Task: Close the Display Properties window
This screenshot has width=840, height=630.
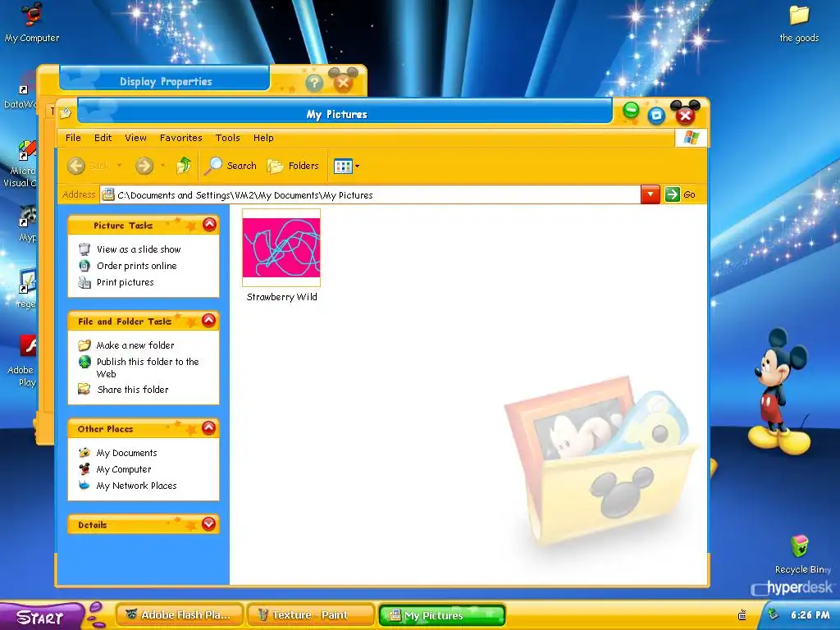Action: pyautogui.click(x=343, y=82)
